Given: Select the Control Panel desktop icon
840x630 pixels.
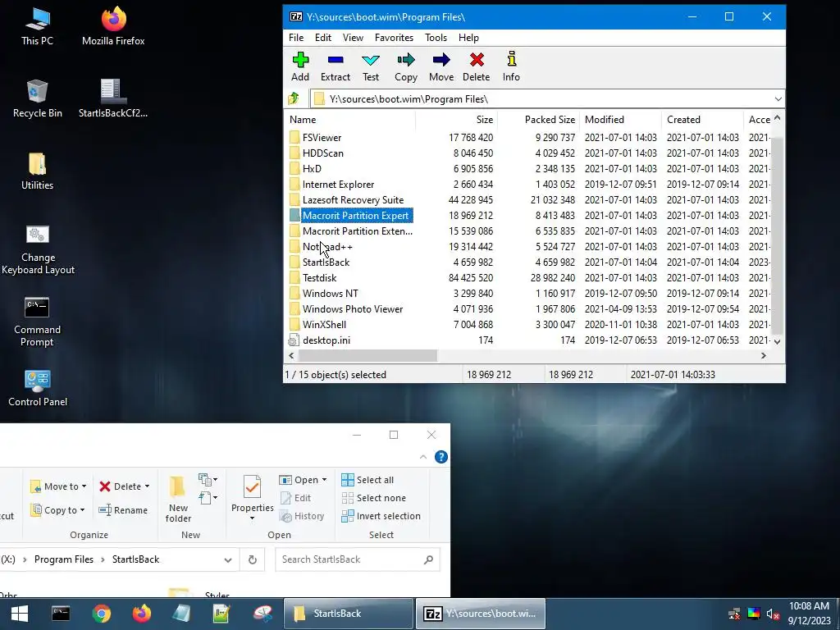Looking at the screenshot, I should 38,388.
